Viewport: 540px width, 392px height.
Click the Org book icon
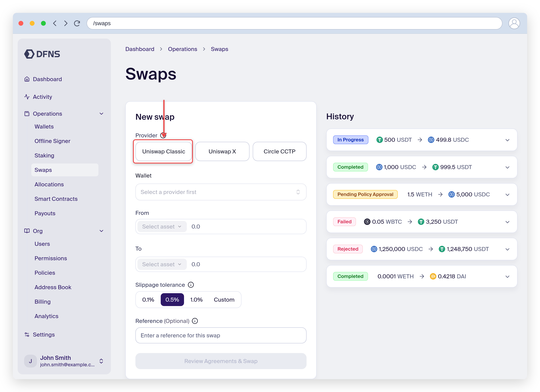27,231
